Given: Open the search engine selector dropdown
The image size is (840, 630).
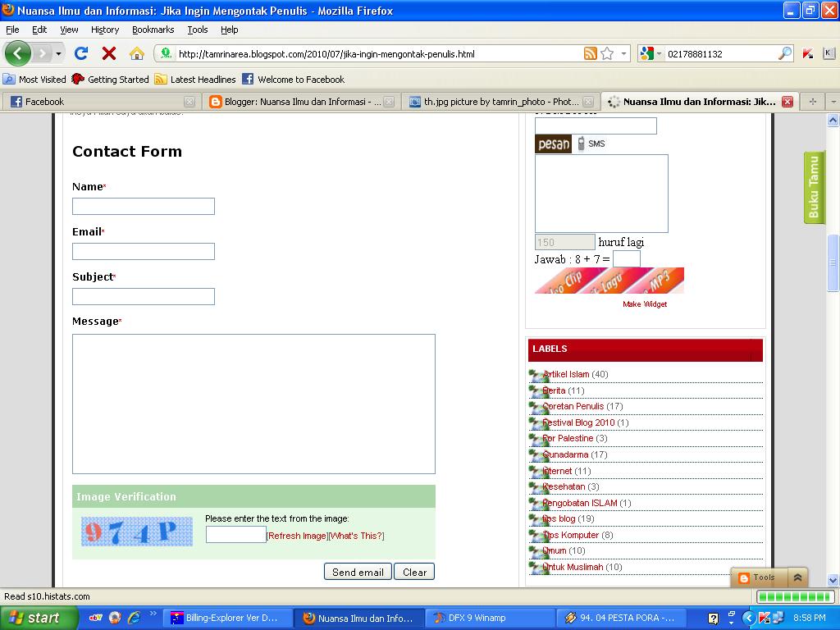Looking at the screenshot, I should point(659,53).
